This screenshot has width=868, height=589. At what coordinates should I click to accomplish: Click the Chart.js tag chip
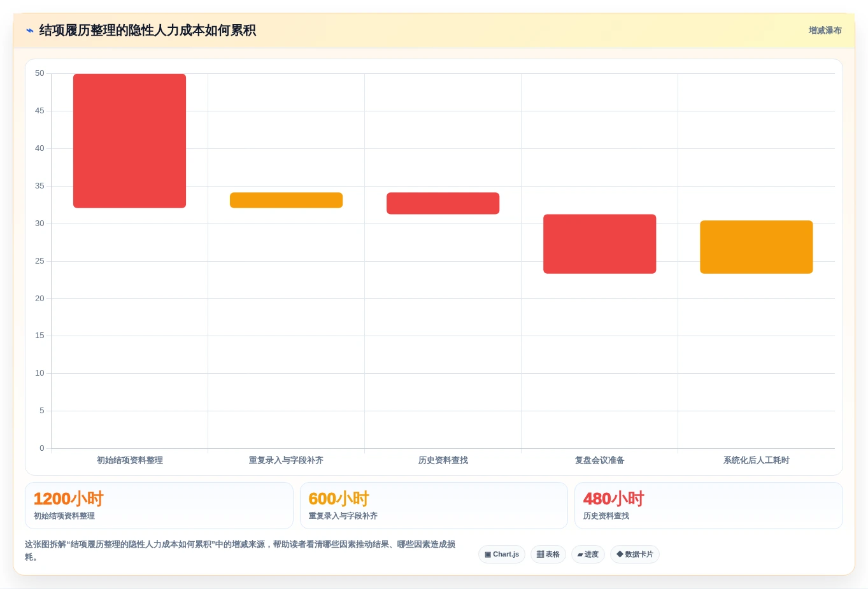pyautogui.click(x=502, y=554)
